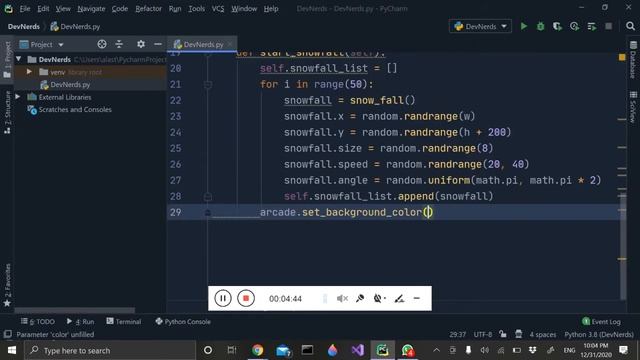Open recorder annotation pen tool
The width and height of the screenshot is (640, 360).
click(399, 299)
